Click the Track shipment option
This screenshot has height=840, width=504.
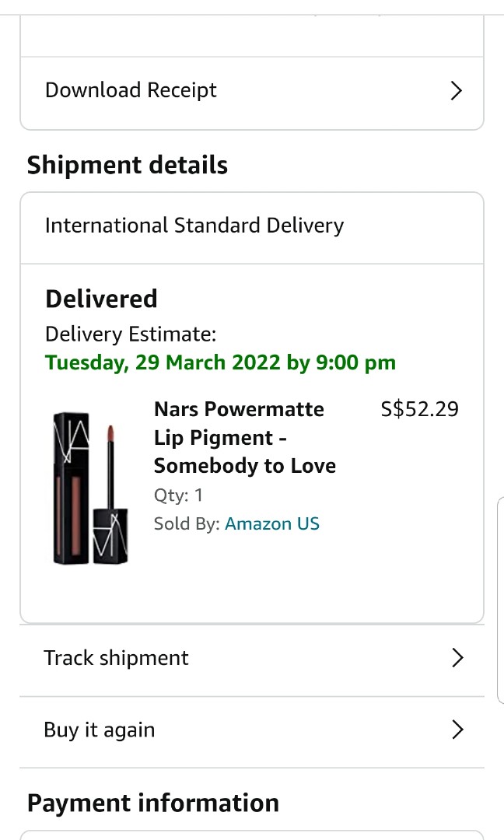116,657
